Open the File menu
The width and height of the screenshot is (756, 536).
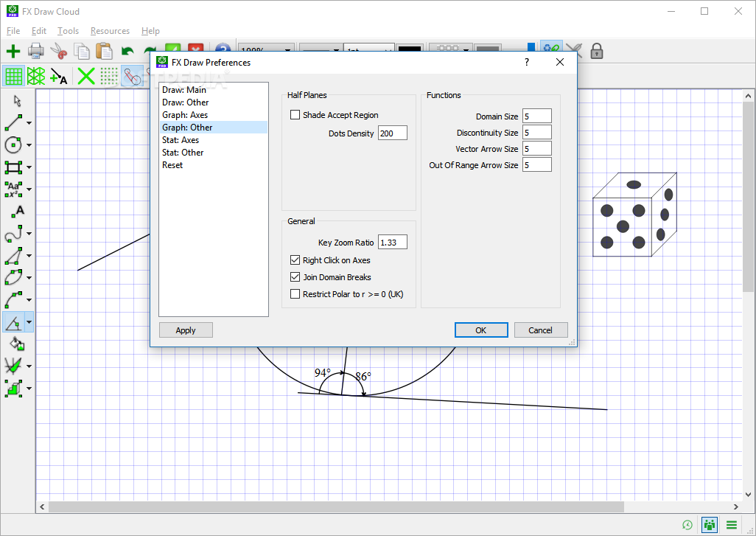point(13,31)
